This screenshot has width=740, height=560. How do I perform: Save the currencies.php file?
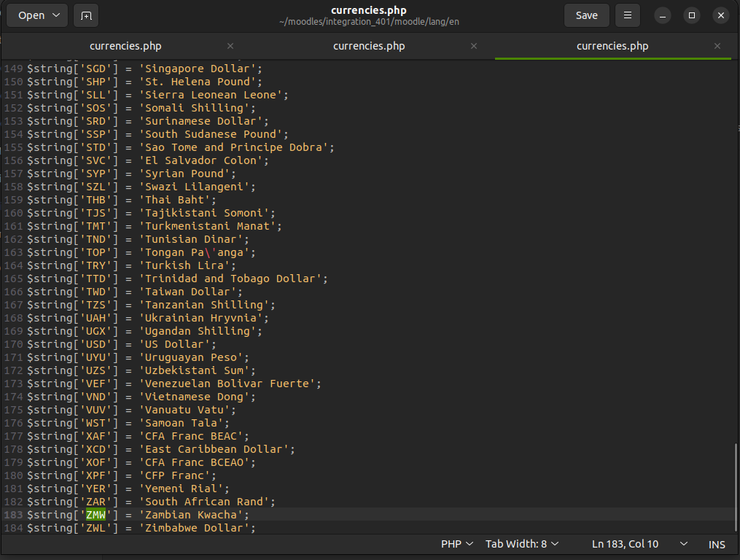tap(587, 15)
